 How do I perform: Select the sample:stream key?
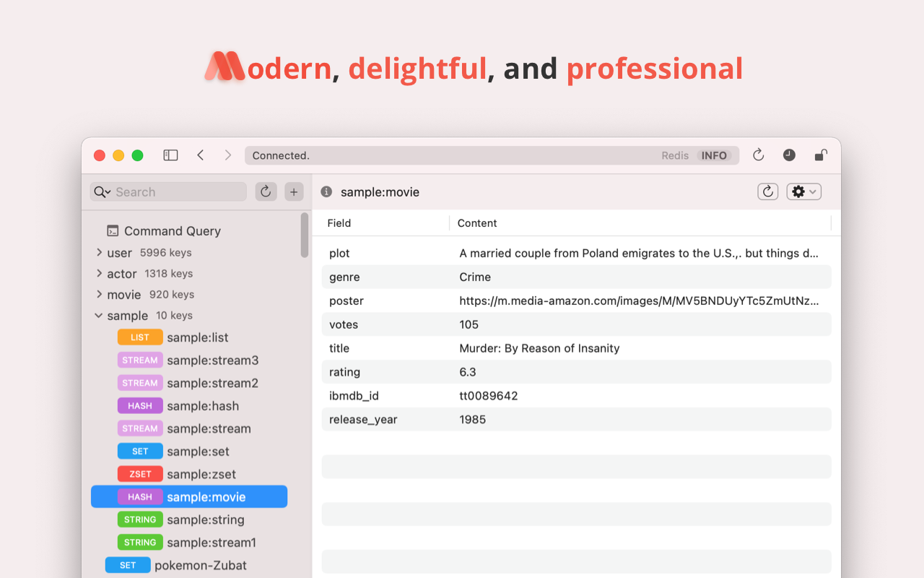(189, 428)
